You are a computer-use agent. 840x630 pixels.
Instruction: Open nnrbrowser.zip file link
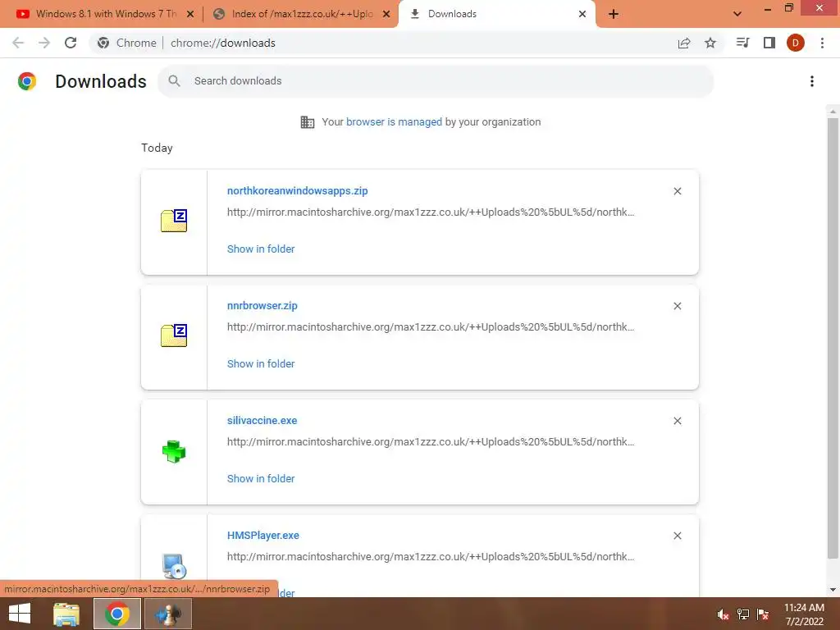262,305
